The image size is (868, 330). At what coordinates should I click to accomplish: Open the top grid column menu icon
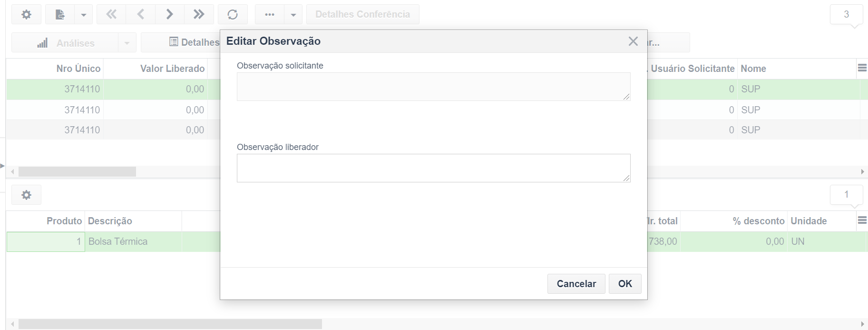862,68
